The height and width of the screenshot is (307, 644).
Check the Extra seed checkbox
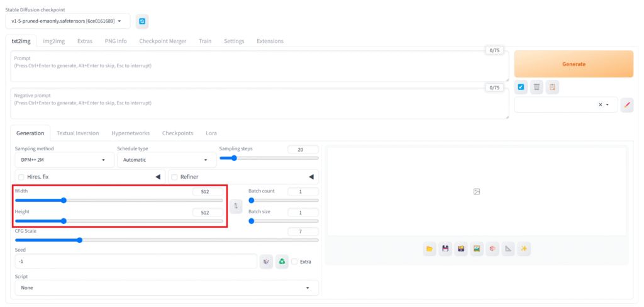coord(294,262)
